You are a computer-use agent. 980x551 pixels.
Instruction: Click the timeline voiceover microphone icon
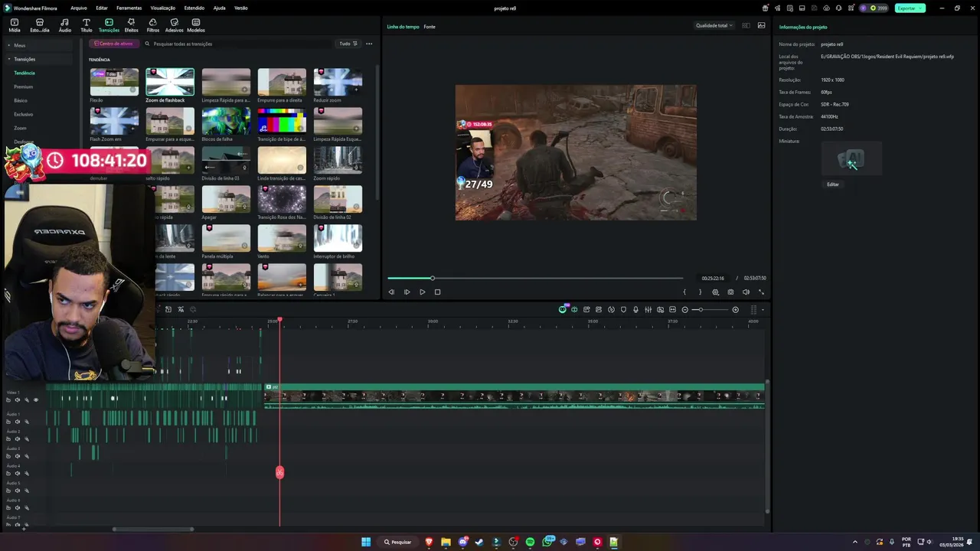coord(635,309)
